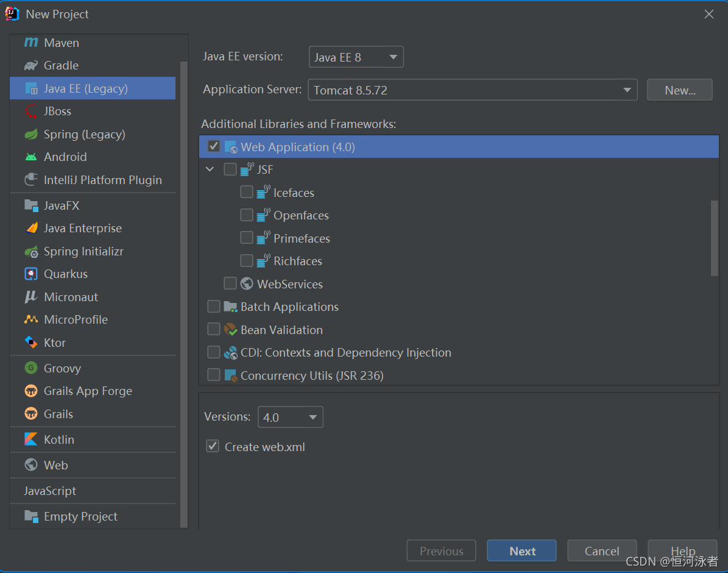Screen dimensions: 728x573
Task: Click the Primefaces row label
Action: coord(302,238)
